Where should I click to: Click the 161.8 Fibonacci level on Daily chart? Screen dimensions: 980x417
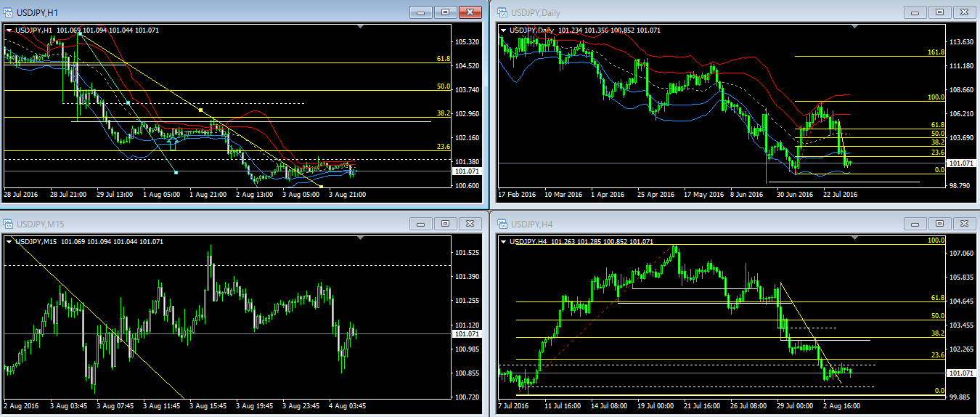tap(936, 53)
